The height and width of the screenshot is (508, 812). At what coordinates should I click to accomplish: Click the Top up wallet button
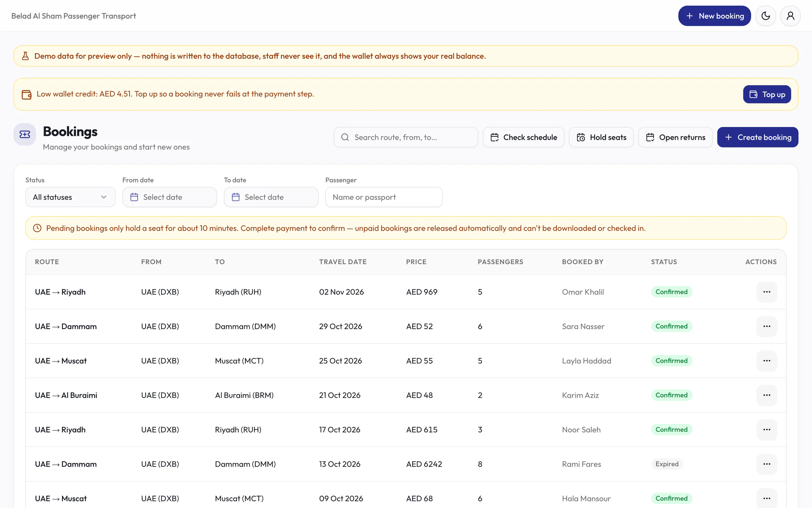click(767, 94)
